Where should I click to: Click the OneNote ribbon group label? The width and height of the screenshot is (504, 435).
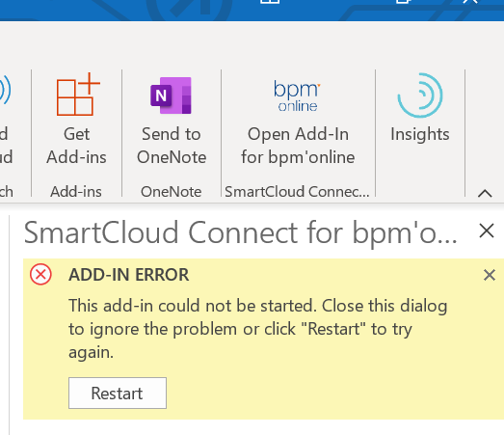pyautogui.click(x=171, y=192)
